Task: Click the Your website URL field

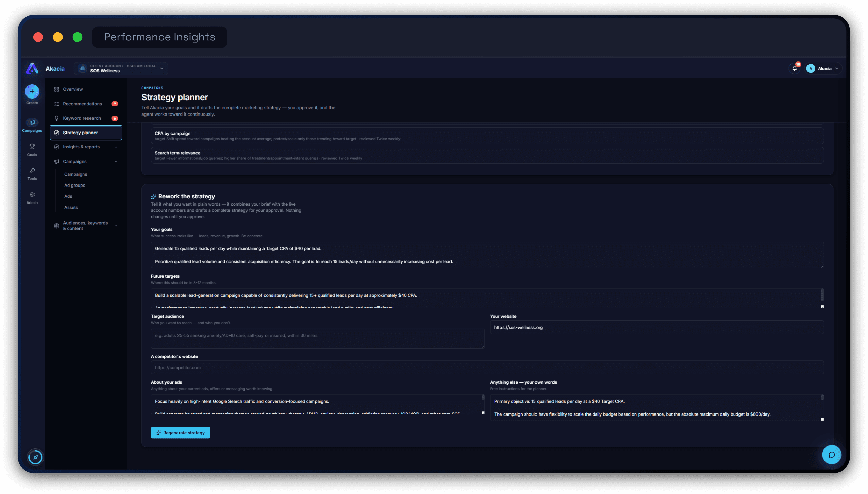Action: pyautogui.click(x=657, y=328)
